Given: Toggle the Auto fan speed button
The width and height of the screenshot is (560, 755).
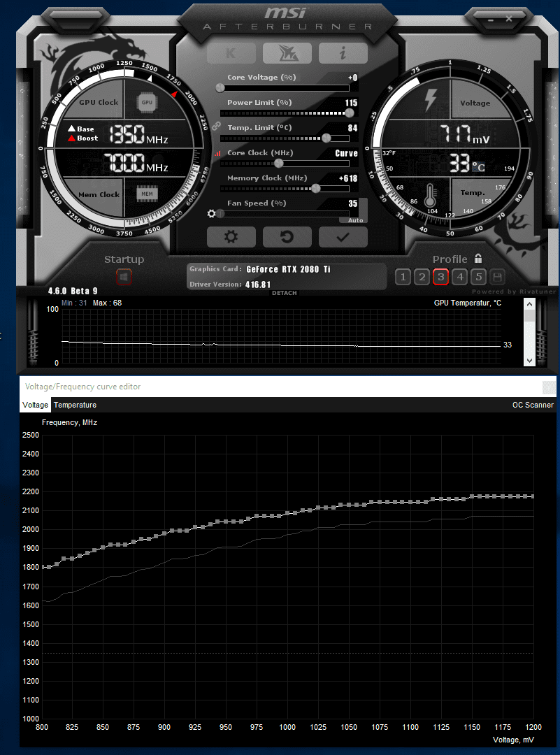Looking at the screenshot, I should pos(355,220).
